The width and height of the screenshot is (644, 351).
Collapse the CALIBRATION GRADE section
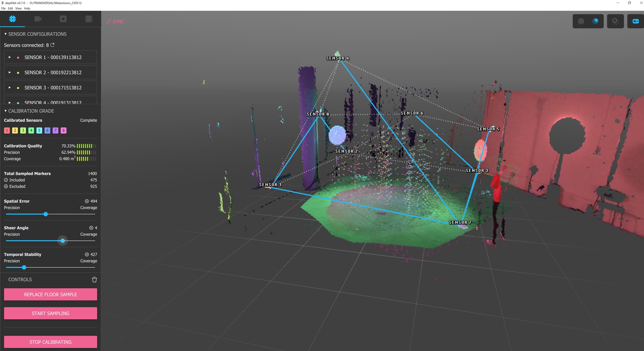tap(5, 111)
